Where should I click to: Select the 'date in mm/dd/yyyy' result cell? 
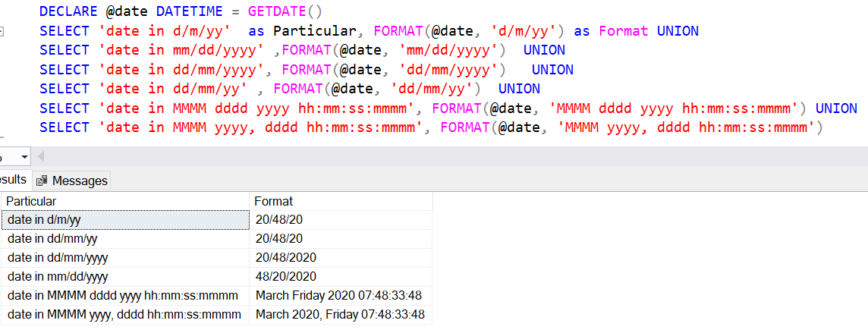(125, 277)
